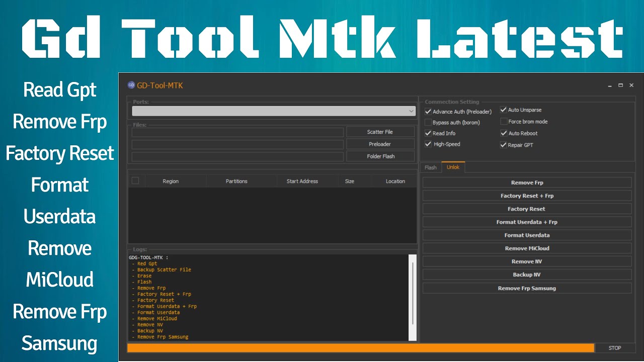Image resolution: width=644 pixels, height=362 pixels.
Task: Switch to the Flash tab
Action: [x=431, y=167]
